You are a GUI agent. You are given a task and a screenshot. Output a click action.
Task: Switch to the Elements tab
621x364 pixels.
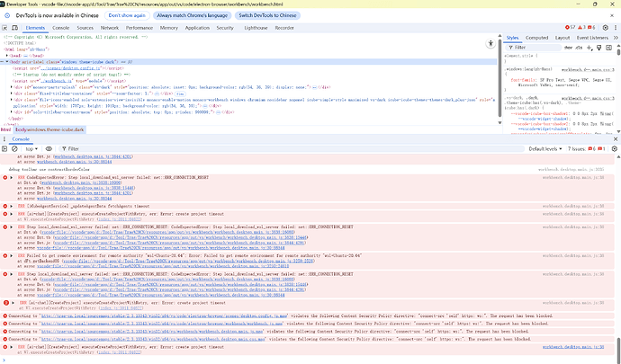[x=35, y=28]
